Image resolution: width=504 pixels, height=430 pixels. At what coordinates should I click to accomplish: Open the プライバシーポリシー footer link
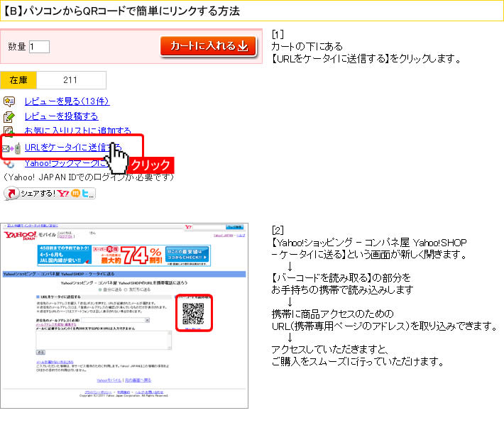(98, 392)
